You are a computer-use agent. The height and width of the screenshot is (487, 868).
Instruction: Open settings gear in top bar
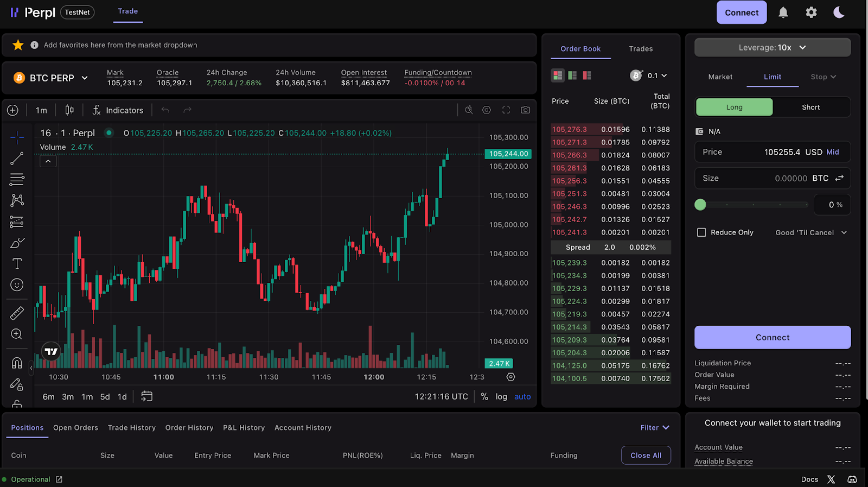coord(811,12)
